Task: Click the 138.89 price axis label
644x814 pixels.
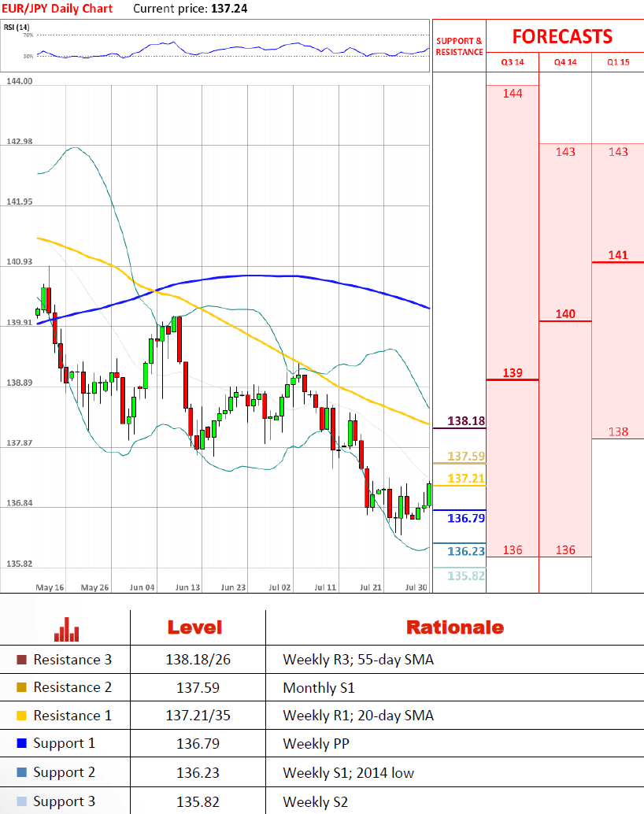Action: 19,383
